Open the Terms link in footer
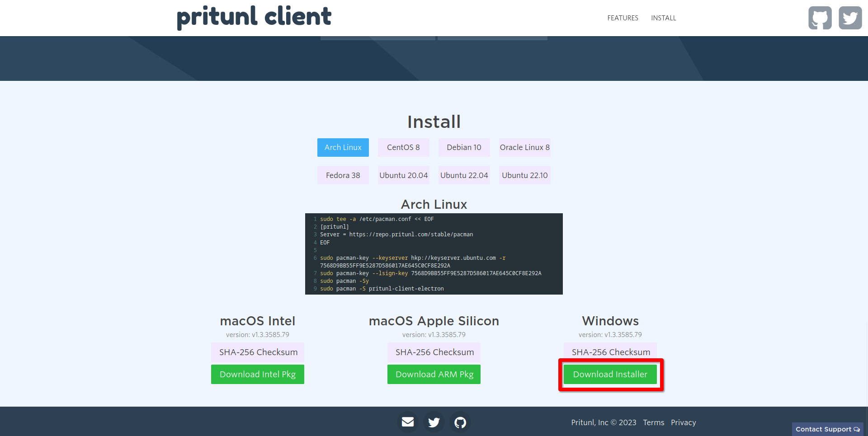 tap(654, 422)
